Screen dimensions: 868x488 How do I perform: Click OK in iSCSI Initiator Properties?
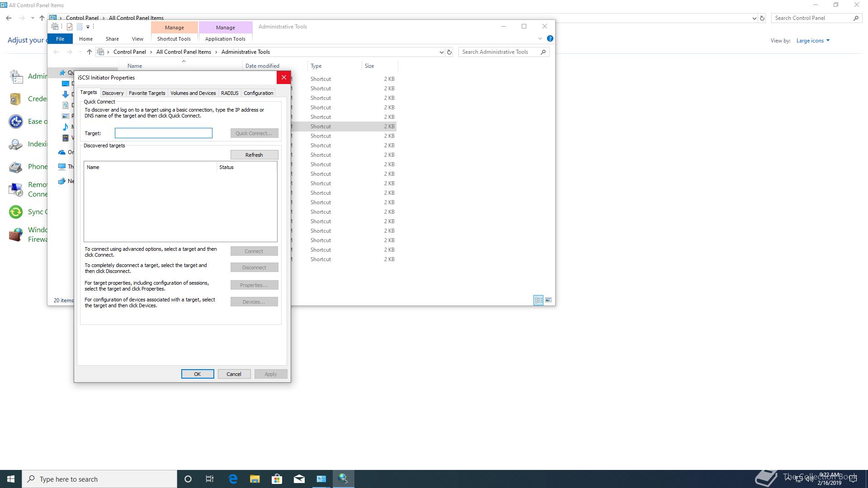tap(198, 374)
